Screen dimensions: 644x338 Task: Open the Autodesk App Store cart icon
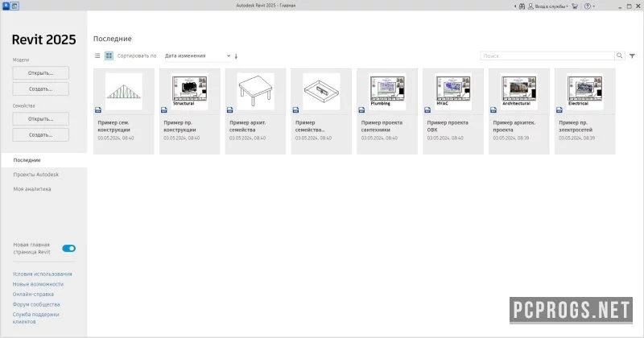point(575,6)
